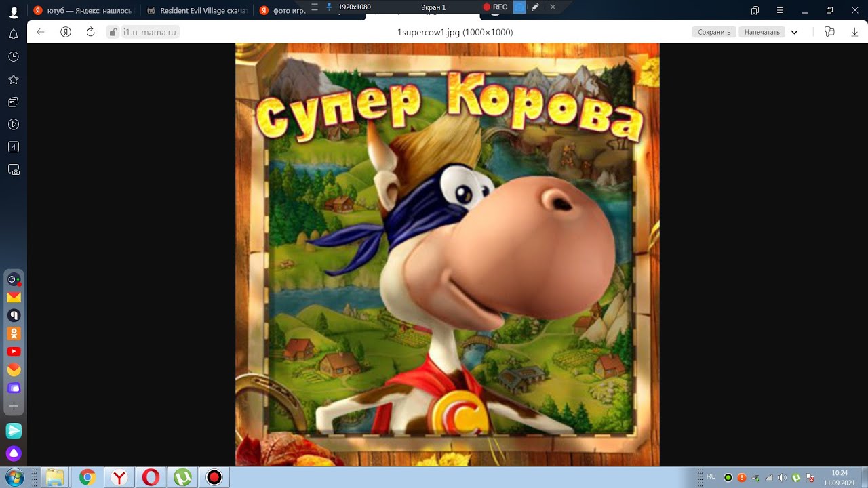The image size is (868, 488).
Task: Launch Alice voice assistant
Action: pos(14,453)
